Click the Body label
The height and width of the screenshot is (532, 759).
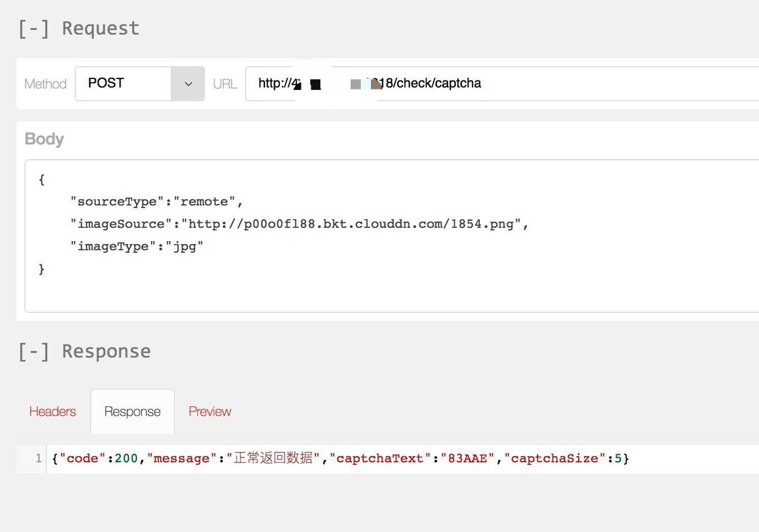[x=44, y=139]
